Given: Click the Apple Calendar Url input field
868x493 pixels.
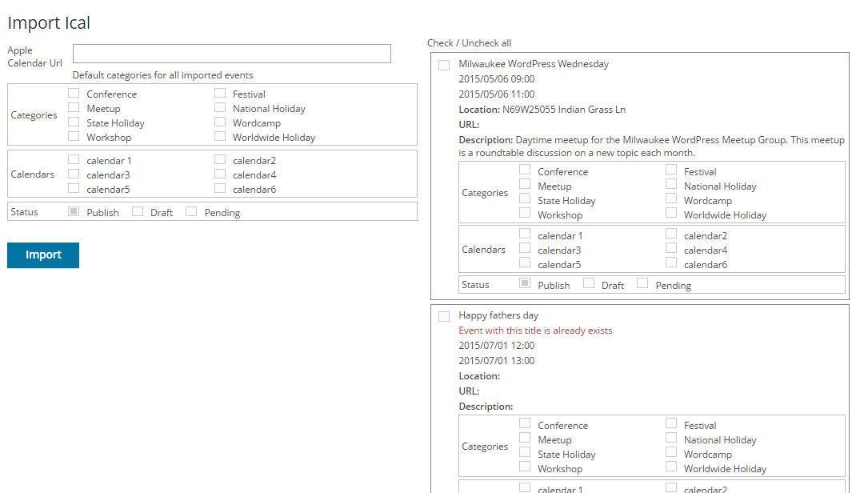Looking at the screenshot, I should [x=231, y=54].
